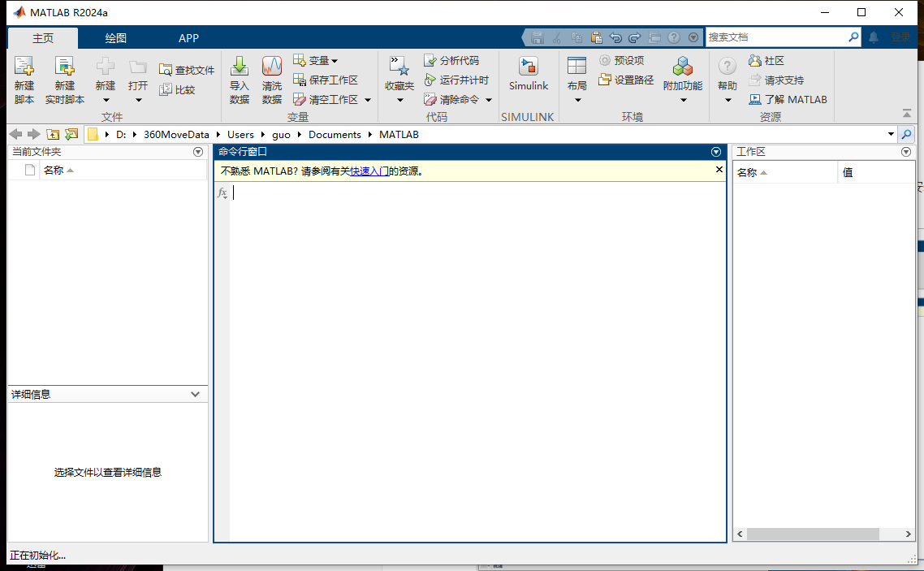Click the search magnifier in address bar
The image size is (924, 571).
coord(906,134)
